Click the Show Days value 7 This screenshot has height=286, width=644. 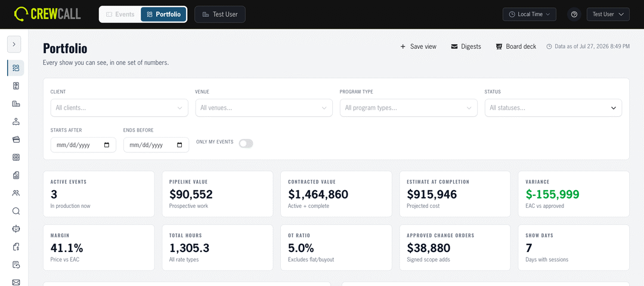[528, 248]
